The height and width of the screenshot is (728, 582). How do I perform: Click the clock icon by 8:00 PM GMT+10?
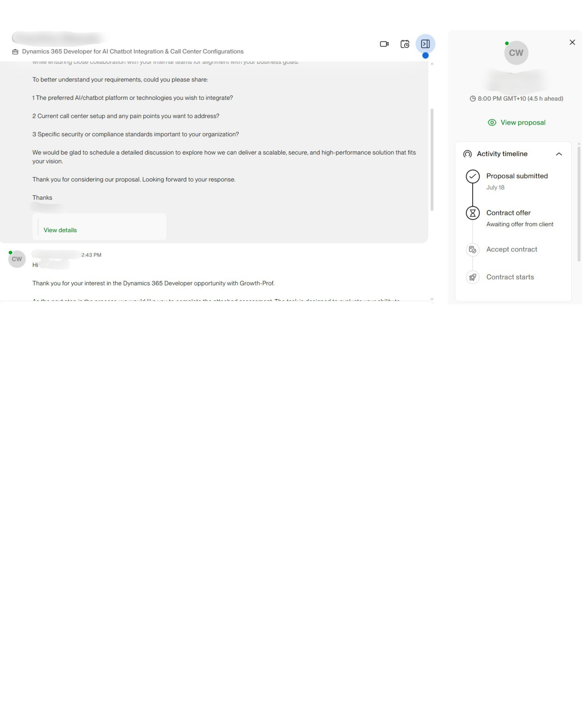pos(473,99)
